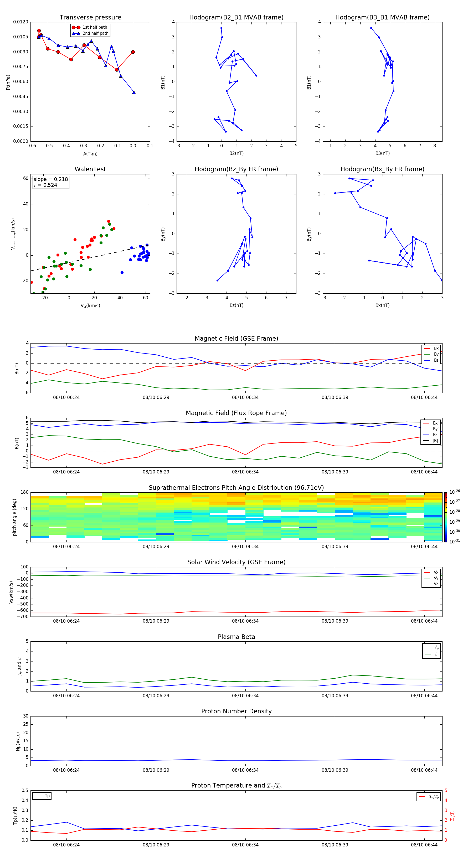The image size is (473, 868).
Task: Click the red Bx line sample in GSE legend
Action: coord(427,349)
